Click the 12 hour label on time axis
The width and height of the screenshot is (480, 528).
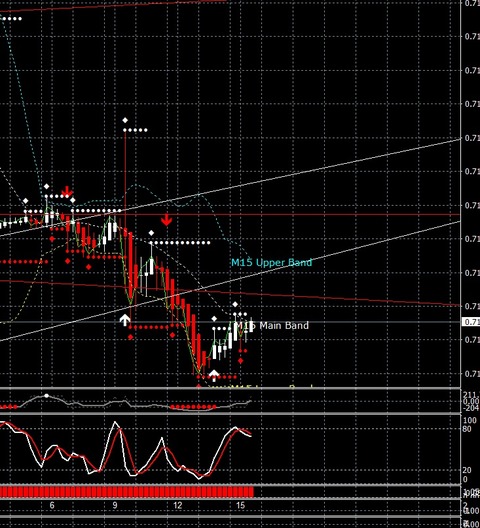point(178,505)
